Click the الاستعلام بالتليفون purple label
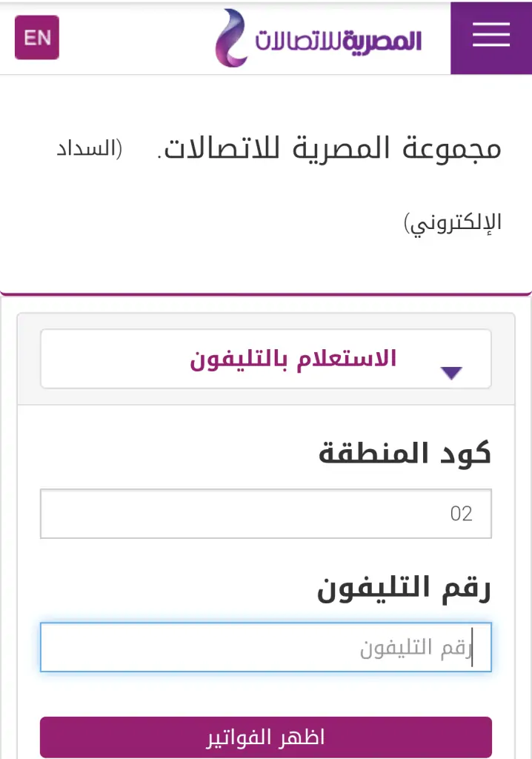 tap(293, 359)
